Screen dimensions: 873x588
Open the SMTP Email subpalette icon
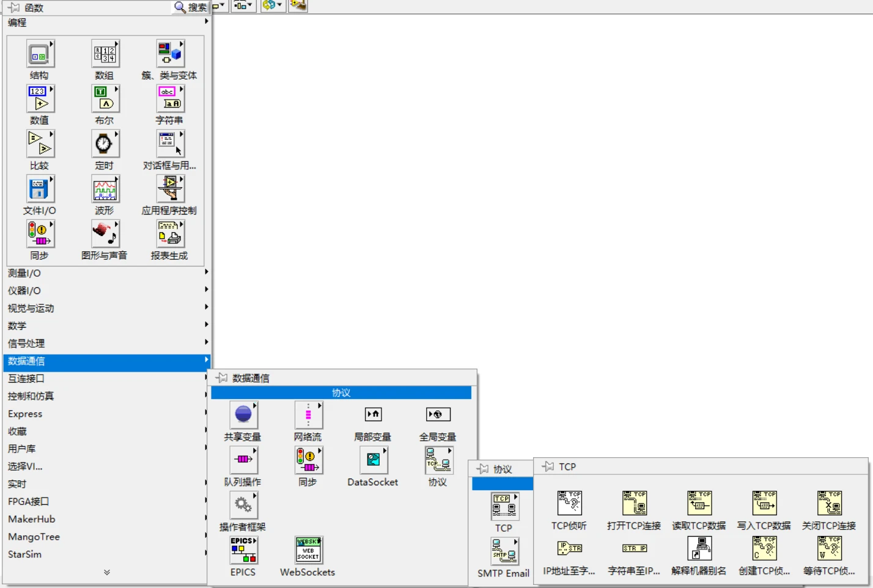tap(504, 551)
